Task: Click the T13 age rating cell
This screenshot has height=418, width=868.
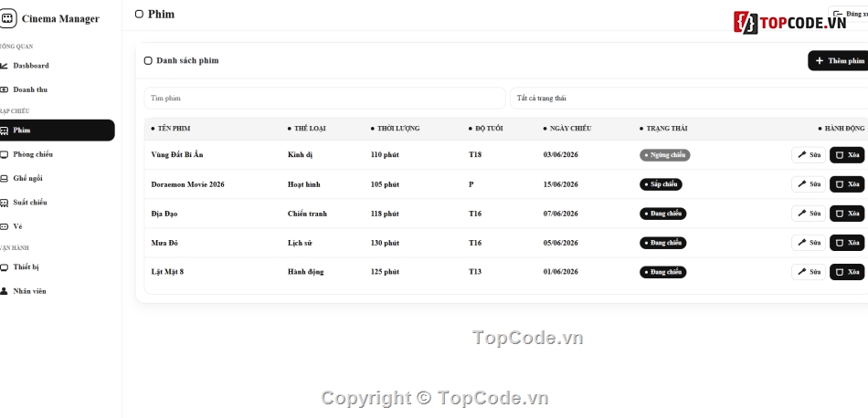Action: (475, 272)
